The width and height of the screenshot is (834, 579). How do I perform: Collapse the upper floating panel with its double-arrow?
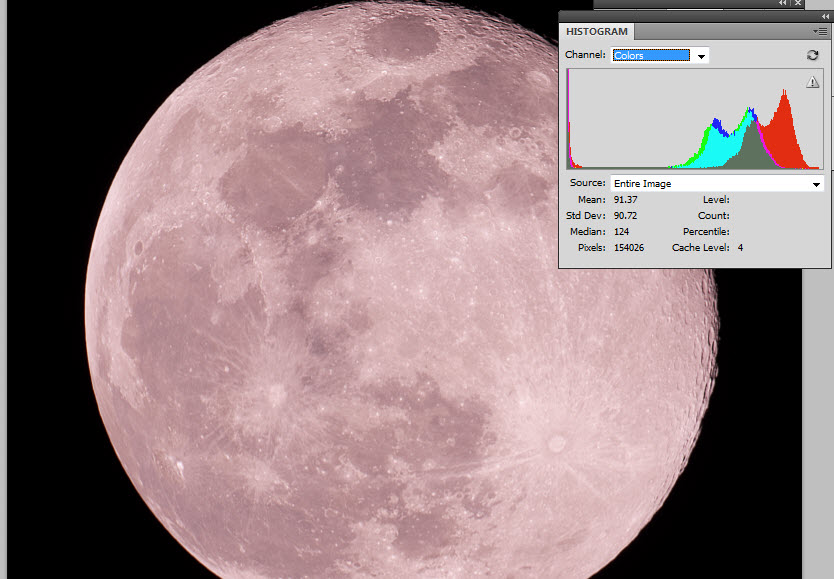[x=782, y=3]
